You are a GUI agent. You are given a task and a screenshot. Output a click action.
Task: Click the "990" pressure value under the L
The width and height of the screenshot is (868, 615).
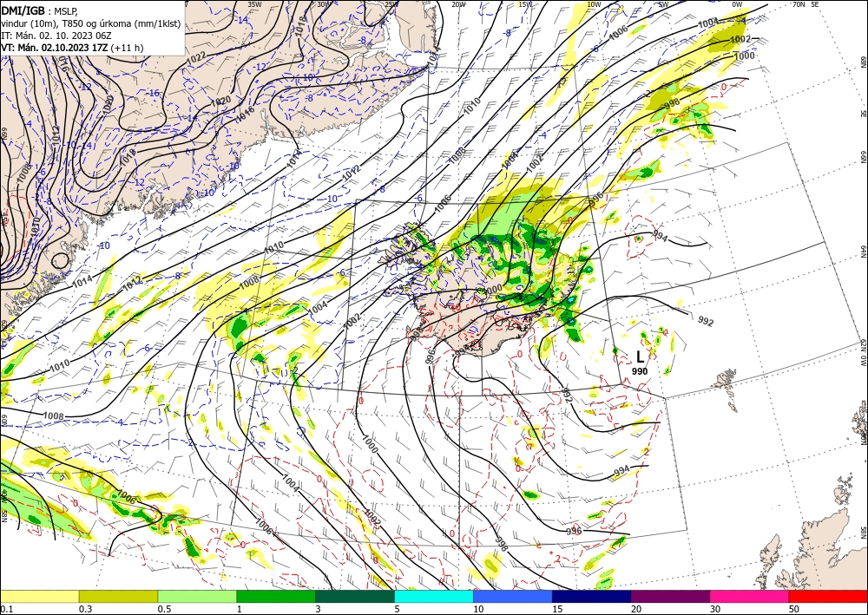640,371
